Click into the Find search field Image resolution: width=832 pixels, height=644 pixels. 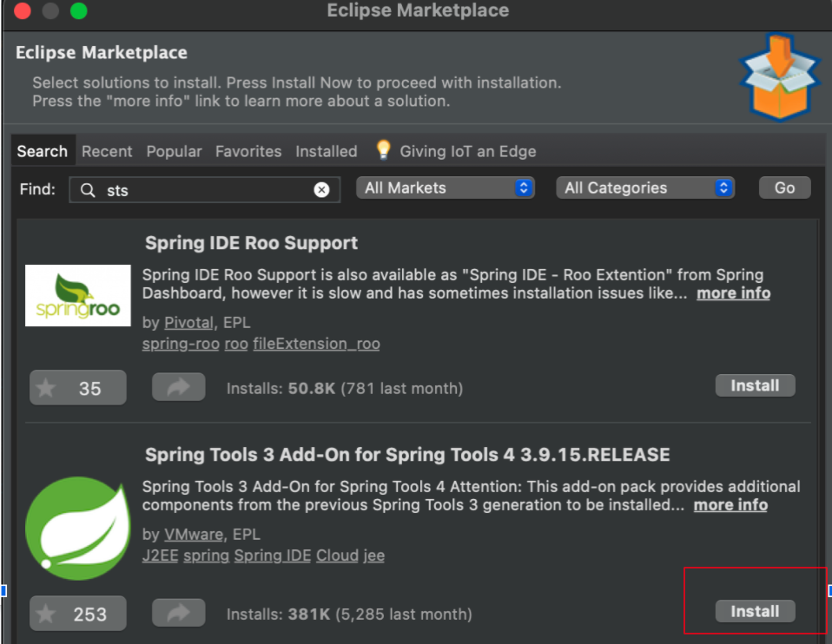click(x=205, y=190)
